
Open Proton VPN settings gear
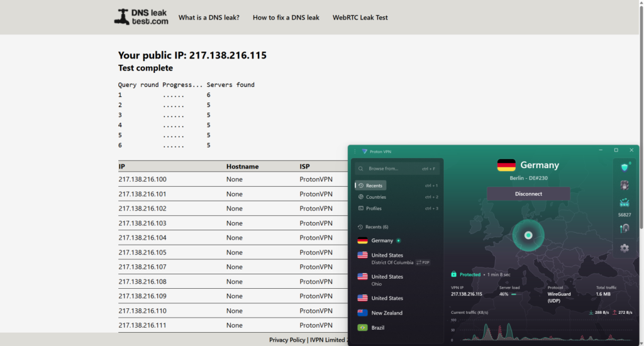[x=625, y=248]
